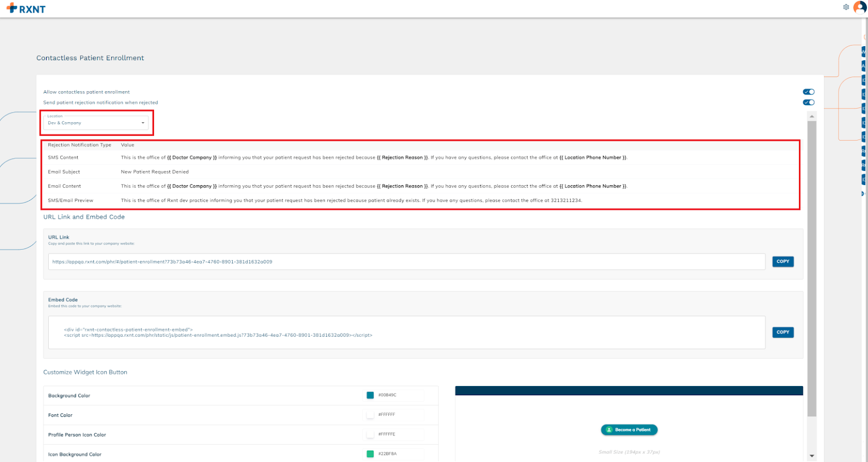Click the Font Color #FFFFFF hex field
The image size is (868, 462).
pos(400,415)
